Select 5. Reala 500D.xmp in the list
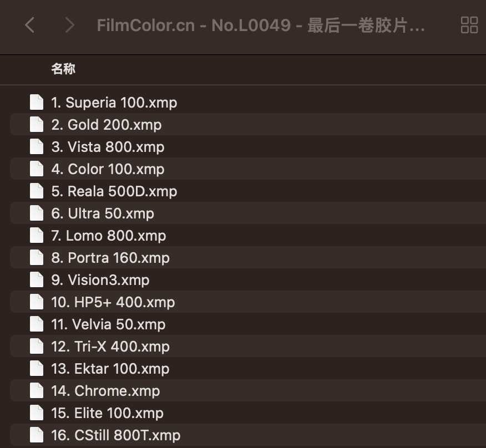Image resolution: width=486 pixels, height=448 pixels. (x=114, y=191)
